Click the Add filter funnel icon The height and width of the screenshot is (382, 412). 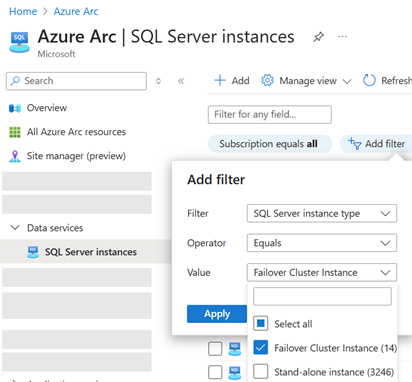355,144
